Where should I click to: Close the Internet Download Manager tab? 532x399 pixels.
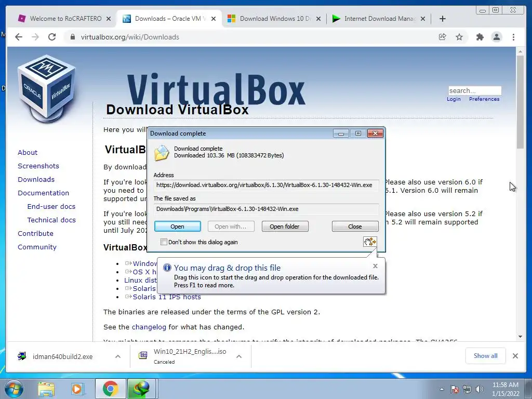(x=423, y=19)
